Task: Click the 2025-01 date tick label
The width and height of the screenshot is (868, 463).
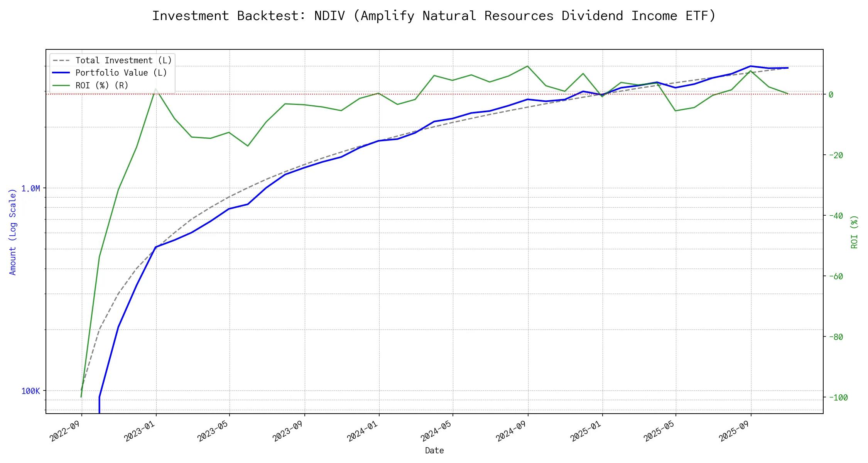Action: click(x=586, y=431)
